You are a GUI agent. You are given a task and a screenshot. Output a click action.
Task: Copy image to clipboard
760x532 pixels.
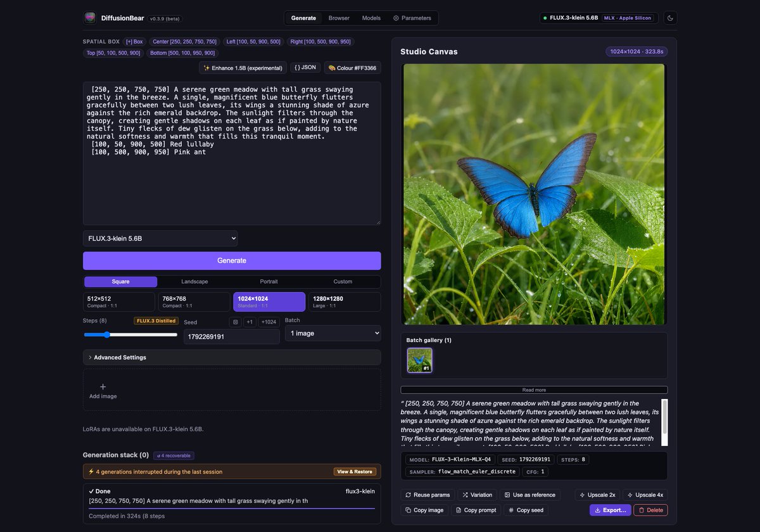pos(424,510)
